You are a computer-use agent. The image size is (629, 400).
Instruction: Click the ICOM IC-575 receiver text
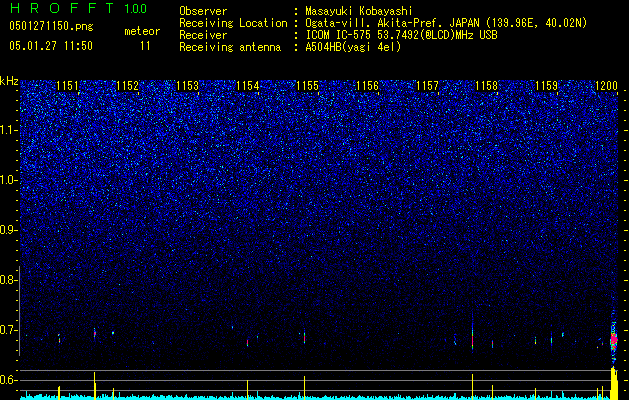401,35
